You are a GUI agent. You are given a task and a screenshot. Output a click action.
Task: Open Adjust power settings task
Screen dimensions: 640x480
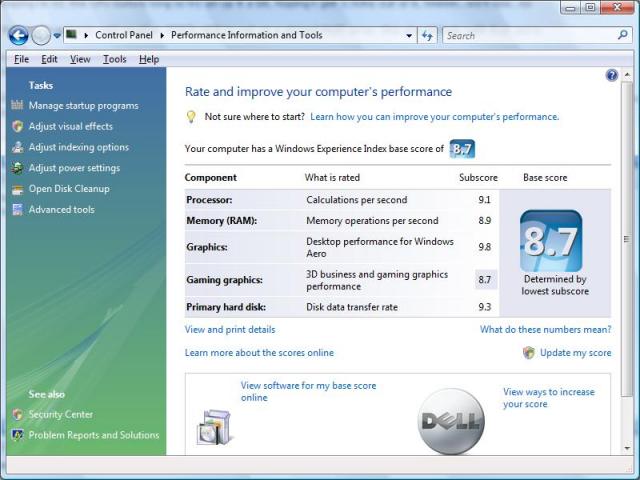coord(74,168)
